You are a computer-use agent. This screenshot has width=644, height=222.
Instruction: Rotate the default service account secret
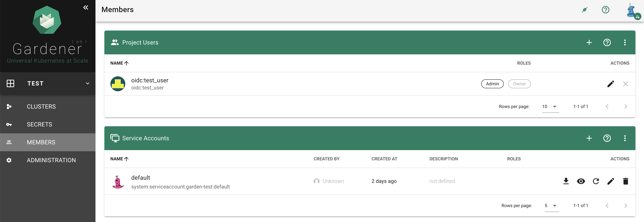(596, 181)
